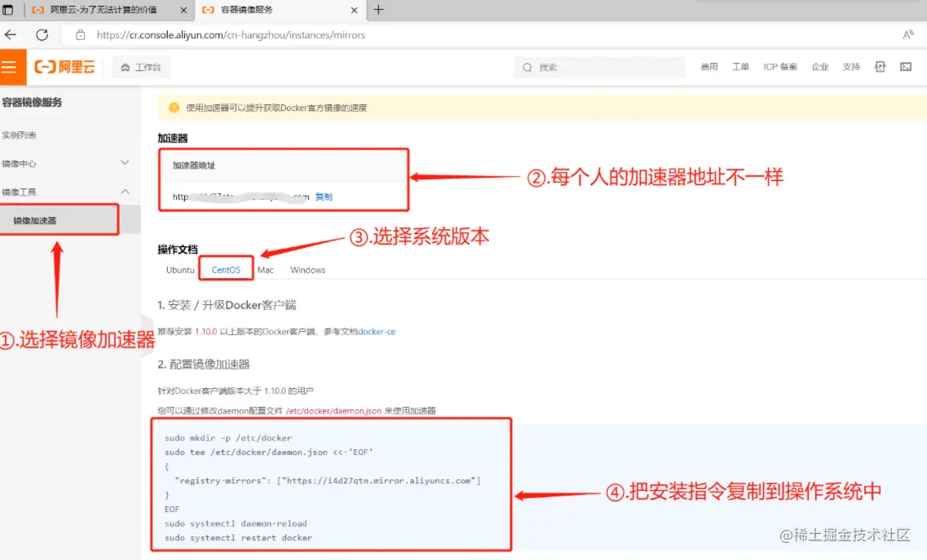Viewport: 927px width, 560px height.
Task: Click the 容器镜像服务 sidebar title
Action: (32, 103)
